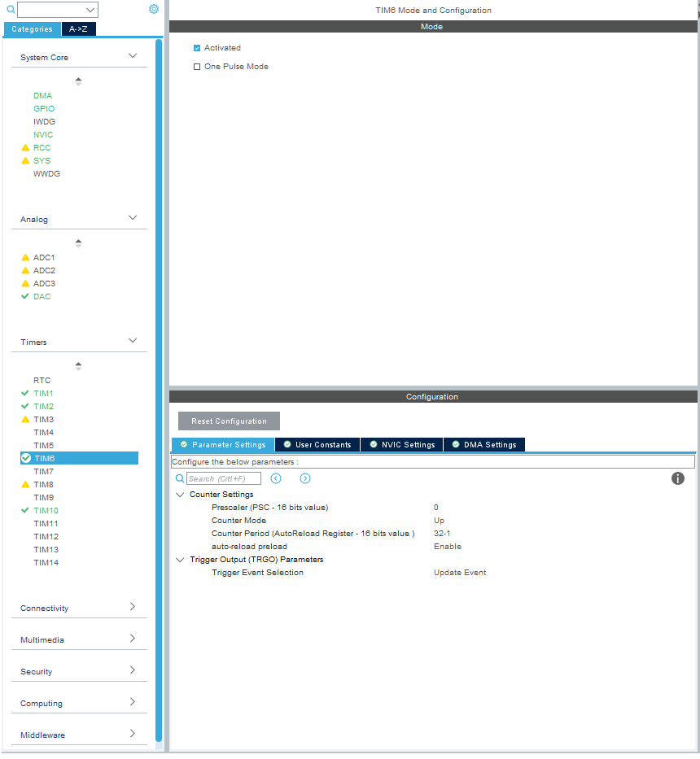Click the warning icon beside TIM8

pyautogui.click(x=26, y=484)
